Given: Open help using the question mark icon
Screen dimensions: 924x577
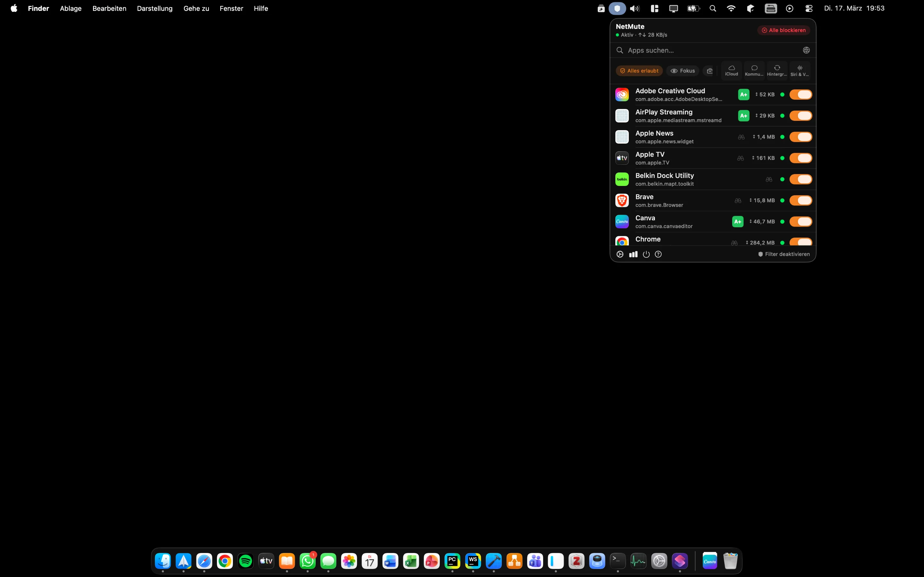Looking at the screenshot, I should pyautogui.click(x=658, y=254).
